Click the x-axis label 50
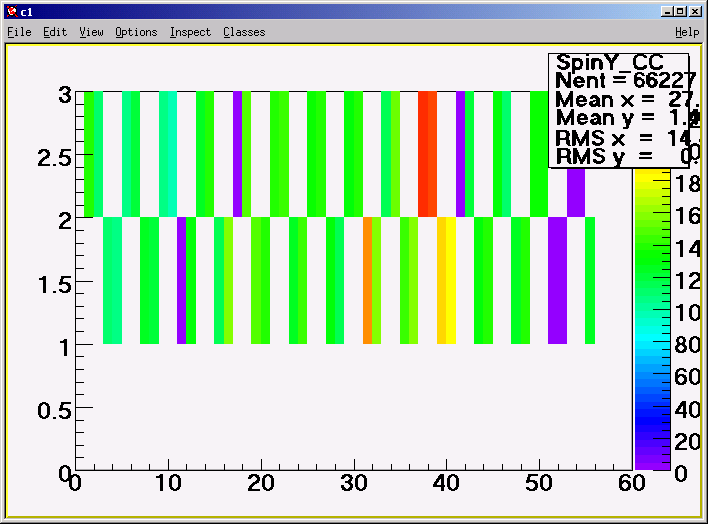The image size is (708, 524). 539,483
